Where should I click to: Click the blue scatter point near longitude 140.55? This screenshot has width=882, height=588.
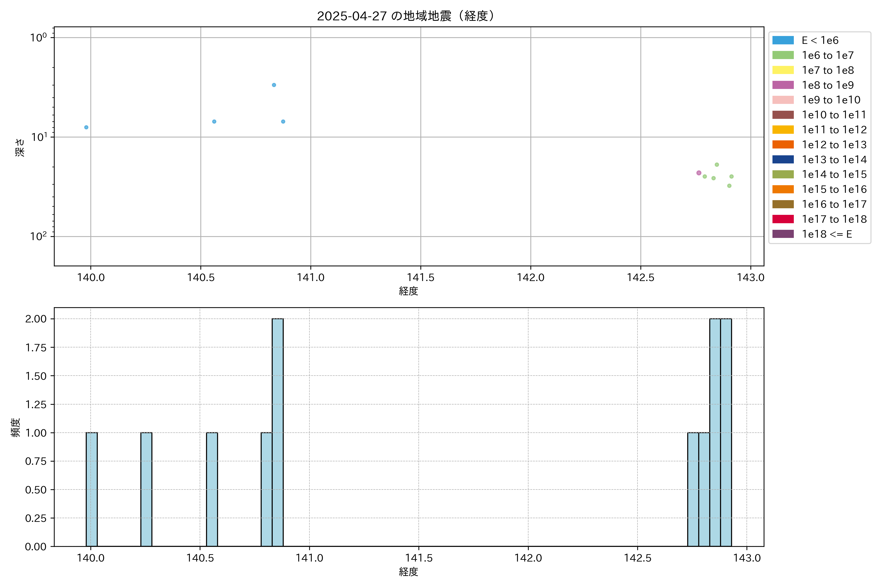coord(214,122)
